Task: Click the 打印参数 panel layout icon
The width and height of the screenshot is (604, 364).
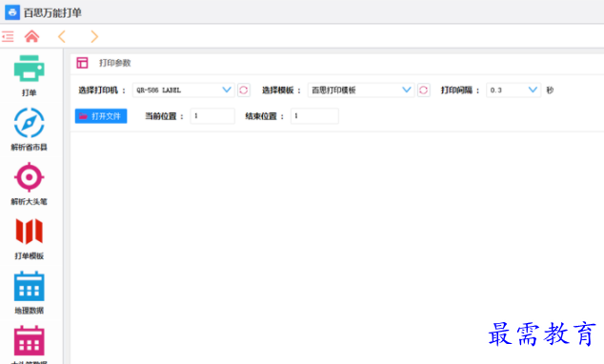Action: 82,63
